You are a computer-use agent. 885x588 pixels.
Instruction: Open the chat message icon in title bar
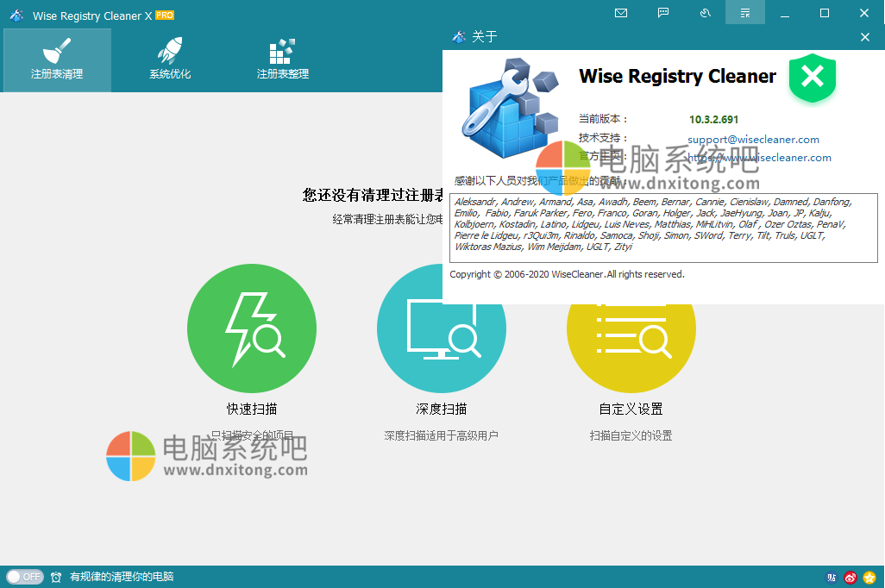(663, 13)
